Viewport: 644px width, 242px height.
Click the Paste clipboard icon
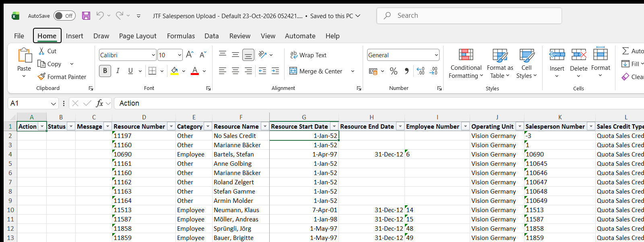24,55
